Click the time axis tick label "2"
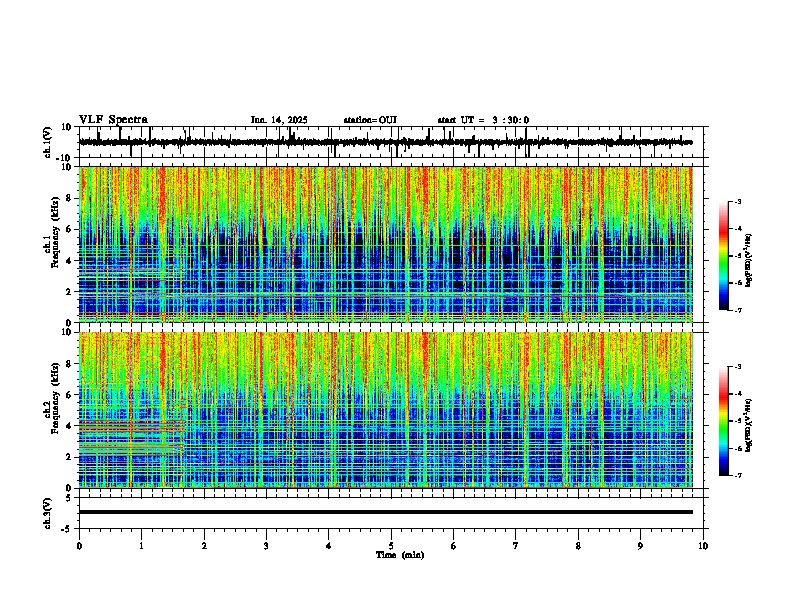 [204, 546]
